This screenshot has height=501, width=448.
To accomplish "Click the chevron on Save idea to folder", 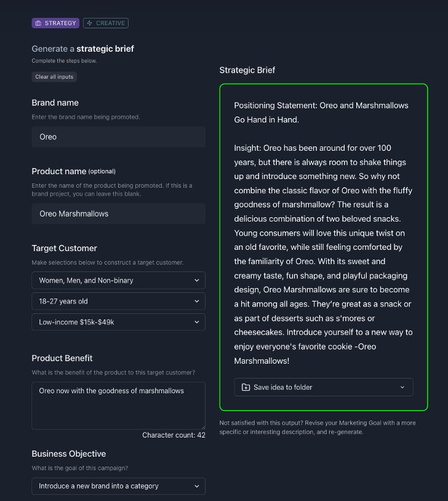I will coord(402,387).
